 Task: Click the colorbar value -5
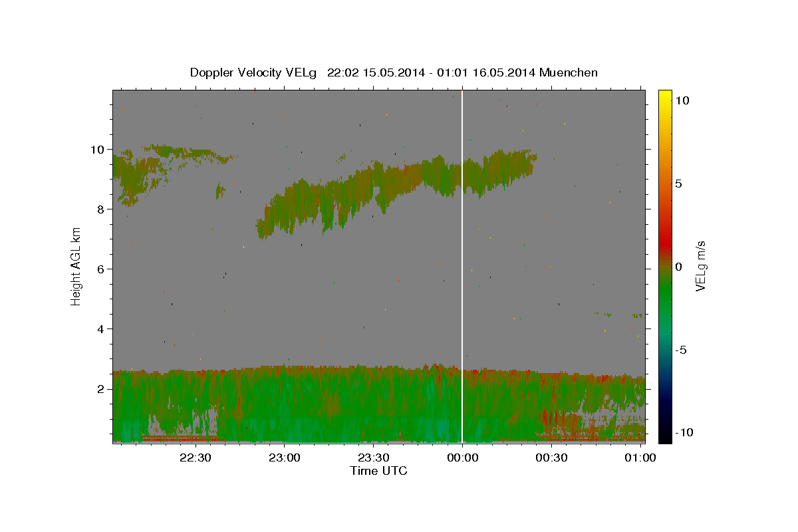point(681,350)
